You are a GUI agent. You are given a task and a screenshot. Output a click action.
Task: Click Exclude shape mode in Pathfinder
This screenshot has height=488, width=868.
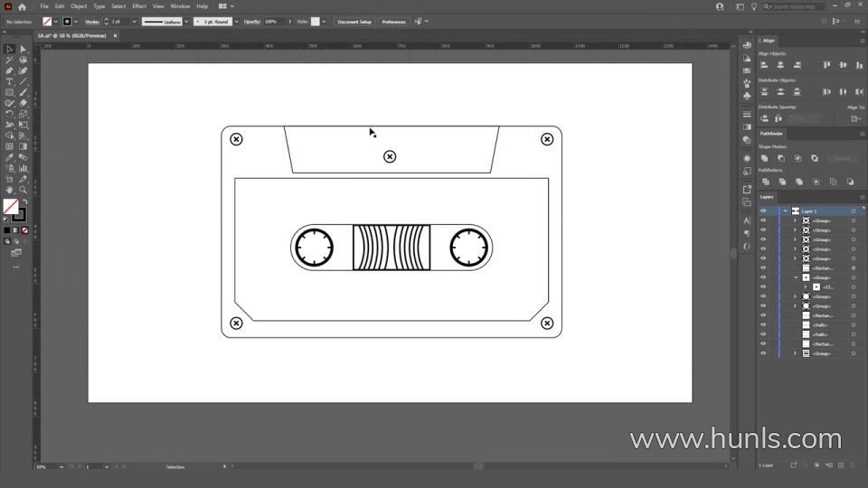click(x=815, y=158)
